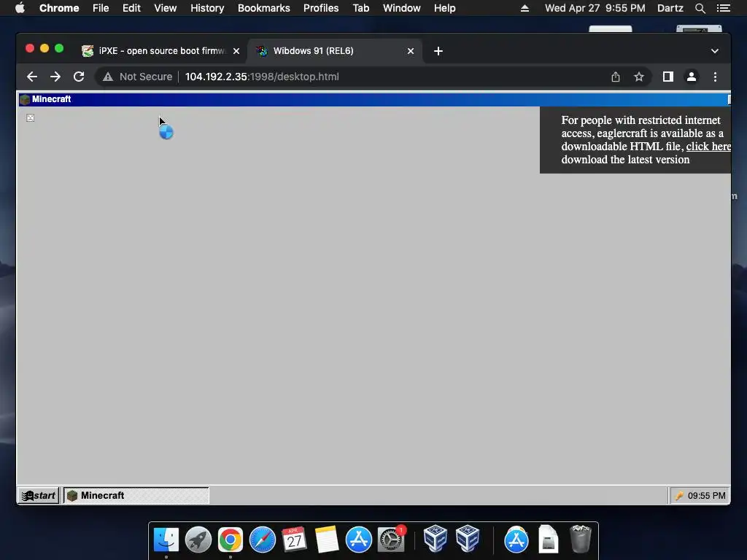Open the History menu

[x=207, y=8]
